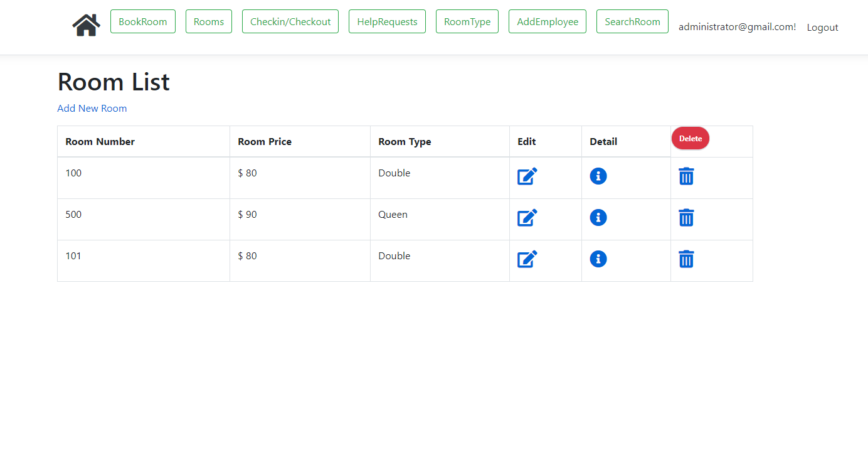Open the BookRoom page
Image resolution: width=868 pixels, height=467 pixels.
pos(142,21)
